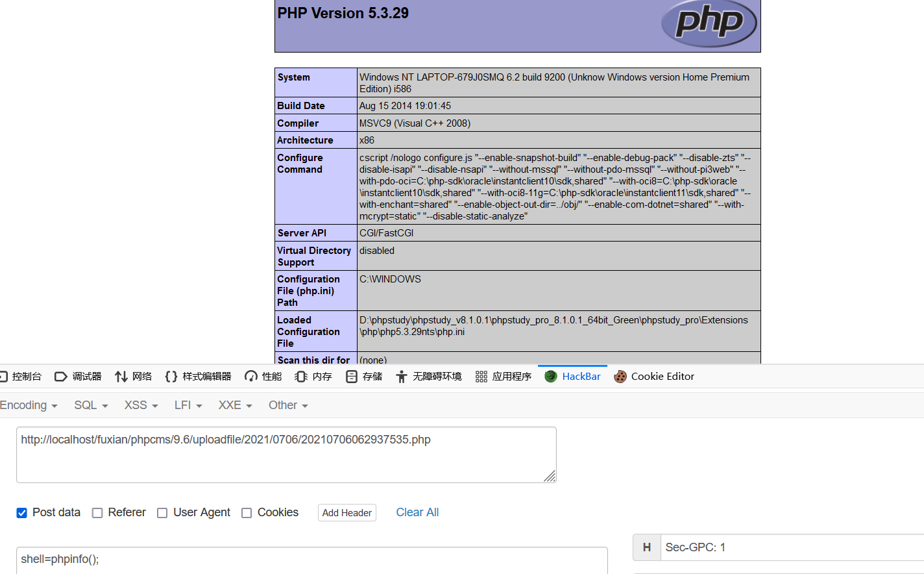Grab the URL textarea resize handle
The height and width of the screenshot is (574, 924).
[x=550, y=477]
